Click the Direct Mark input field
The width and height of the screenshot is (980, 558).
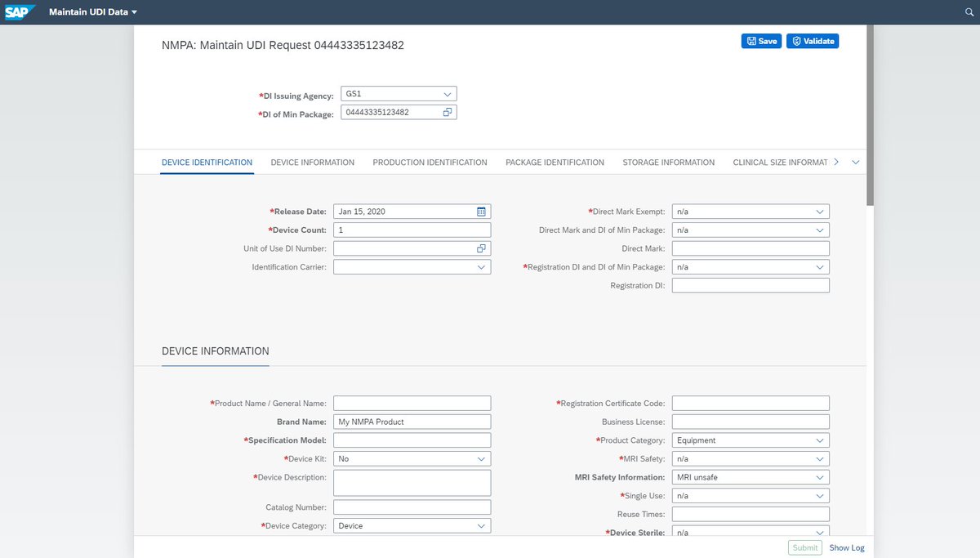(751, 248)
